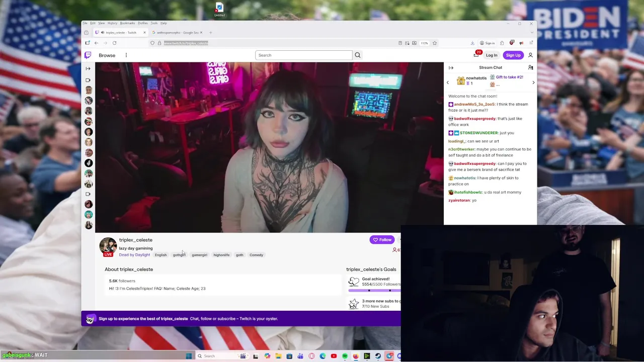Viewport: 644px width, 362px height.
Task: Click the Gift to take #2 link
Action: [509, 77]
